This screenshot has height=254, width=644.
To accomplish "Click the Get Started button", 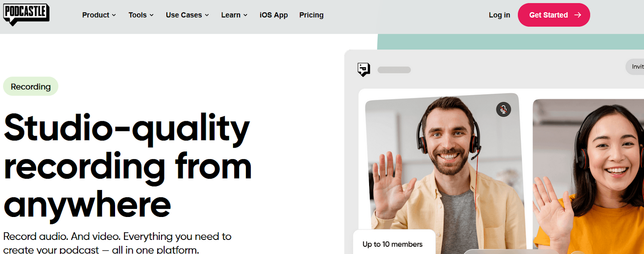I will coord(554,15).
